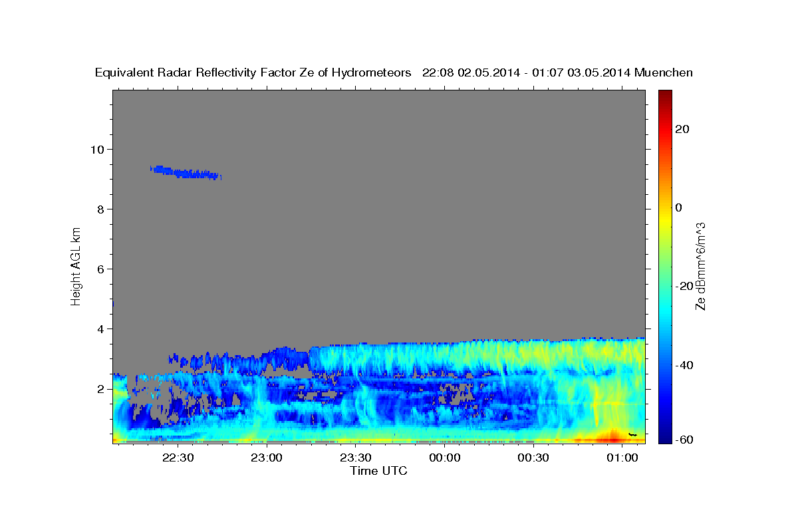Click the 22:30 time tick label
Viewport: 798px width, 532px height.
178,458
